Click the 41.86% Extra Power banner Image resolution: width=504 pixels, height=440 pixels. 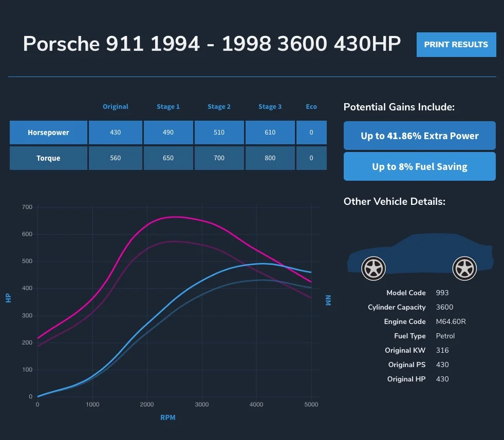419,136
